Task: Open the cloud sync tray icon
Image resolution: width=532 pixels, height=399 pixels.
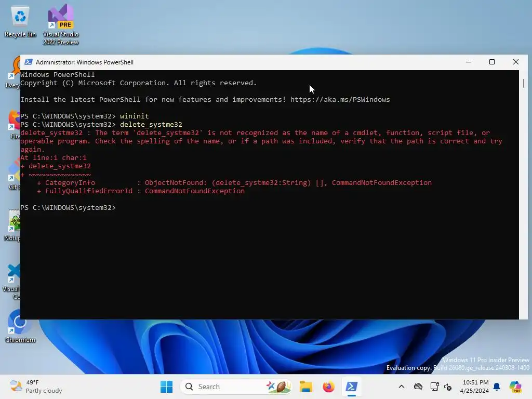Action: pyautogui.click(x=418, y=387)
